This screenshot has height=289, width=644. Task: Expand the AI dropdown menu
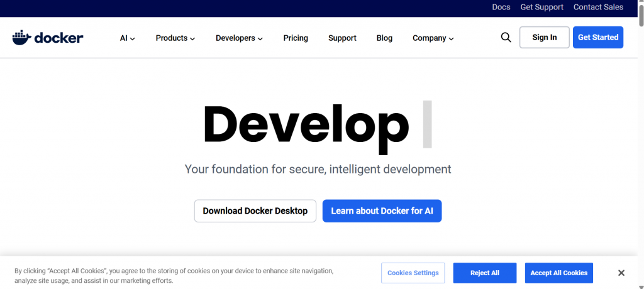(x=127, y=38)
